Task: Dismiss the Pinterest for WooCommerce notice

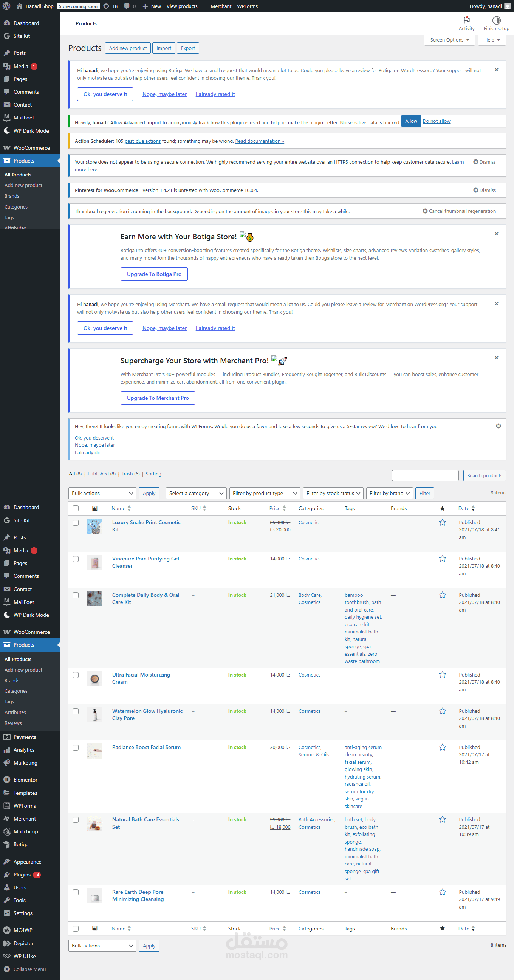Action: click(x=484, y=190)
